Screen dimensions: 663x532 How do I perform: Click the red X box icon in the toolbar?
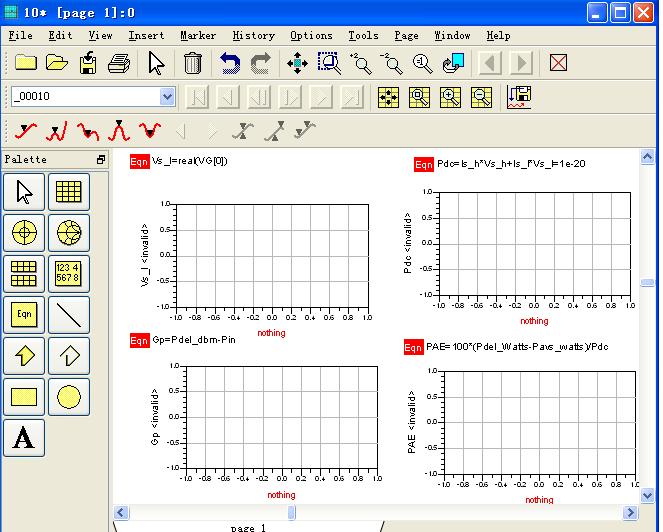[558, 63]
